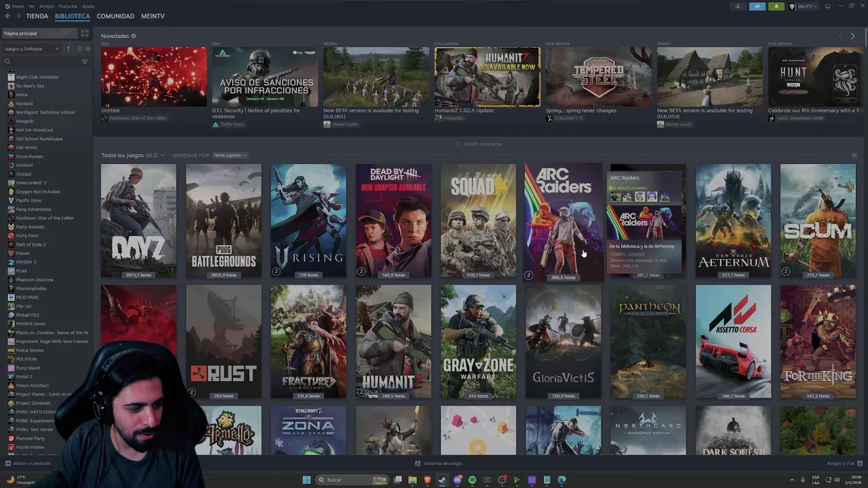
Task: Open Hunt: Showdown 1896 news source link
Action: (796, 118)
